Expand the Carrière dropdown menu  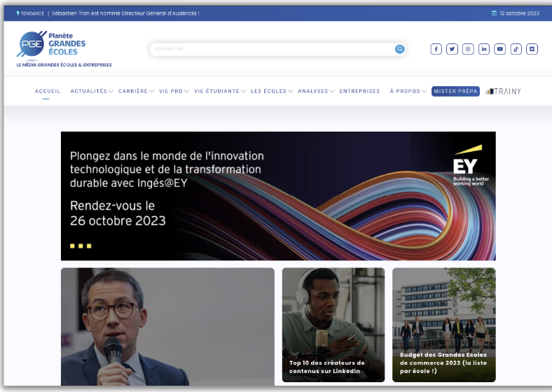tap(135, 91)
